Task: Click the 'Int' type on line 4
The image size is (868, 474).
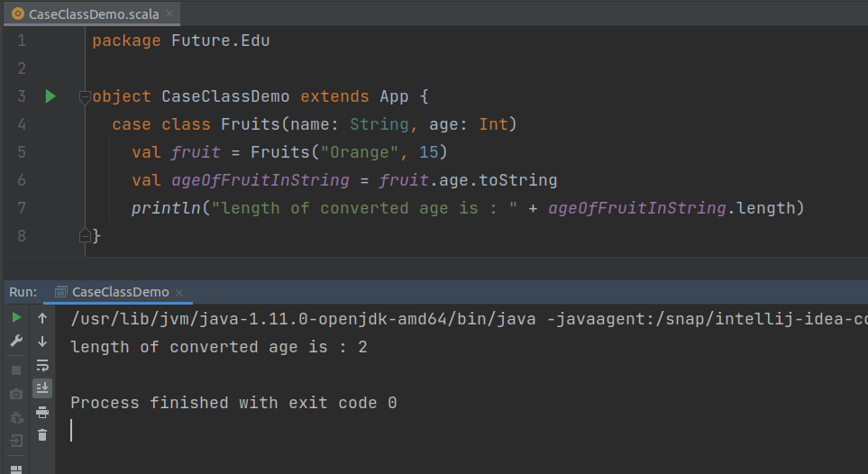Action: tap(493, 124)
